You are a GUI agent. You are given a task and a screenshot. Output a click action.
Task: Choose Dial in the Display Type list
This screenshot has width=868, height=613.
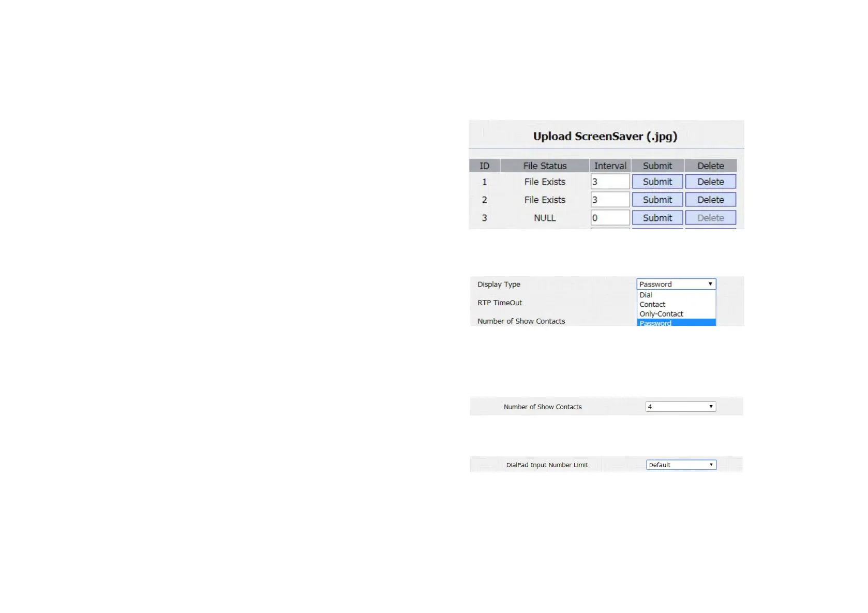676,295
